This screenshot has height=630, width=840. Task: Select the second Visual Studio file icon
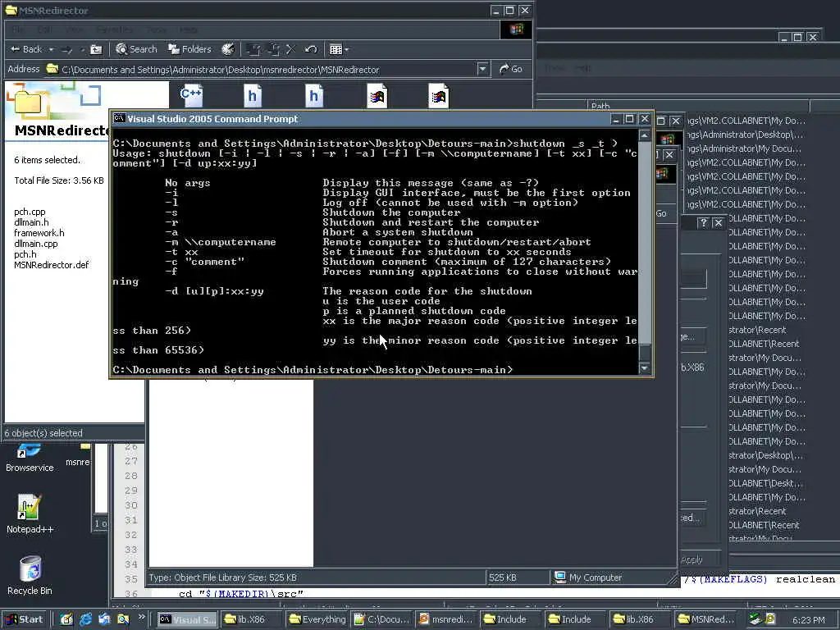tap(439, 96)
